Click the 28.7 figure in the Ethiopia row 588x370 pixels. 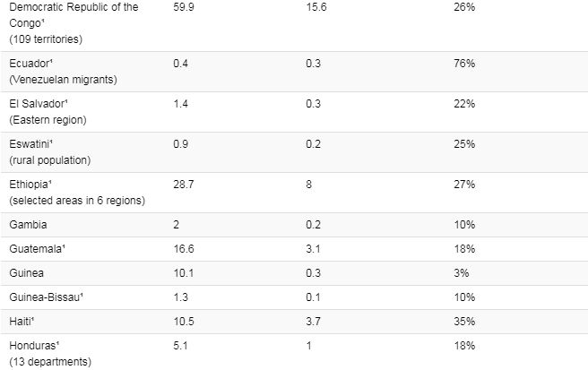click(x=184, y=184)
